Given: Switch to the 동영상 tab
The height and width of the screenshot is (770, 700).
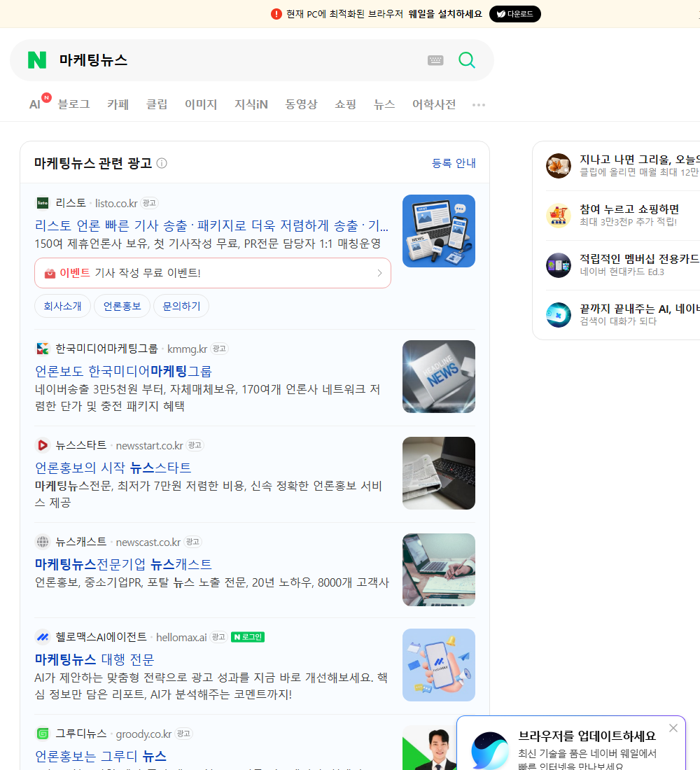Looking at the screenshot, I should 301,104.
